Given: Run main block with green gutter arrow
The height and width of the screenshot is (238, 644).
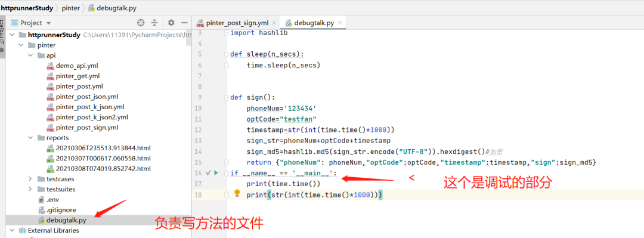Looking at the screenshot, I should tap(216, 173).
